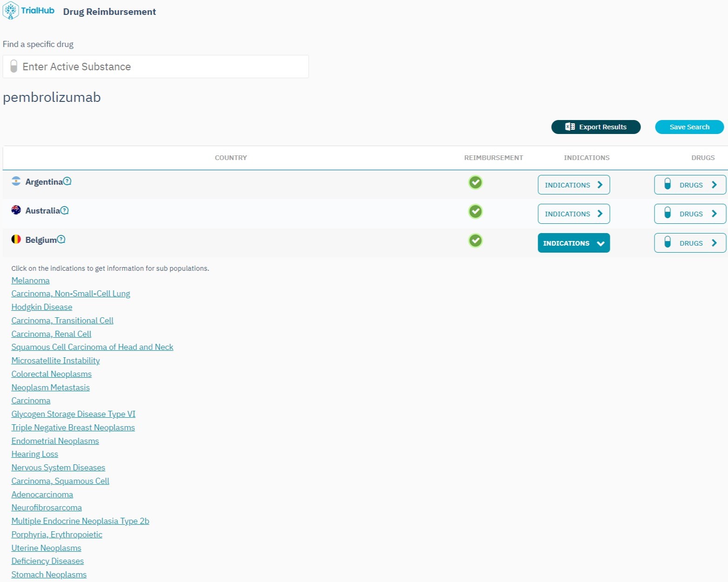Viewport: 728px width, 582px height.
Task: Open Triple Negative Breast Neoplasms link
Action: click(73, 428)
